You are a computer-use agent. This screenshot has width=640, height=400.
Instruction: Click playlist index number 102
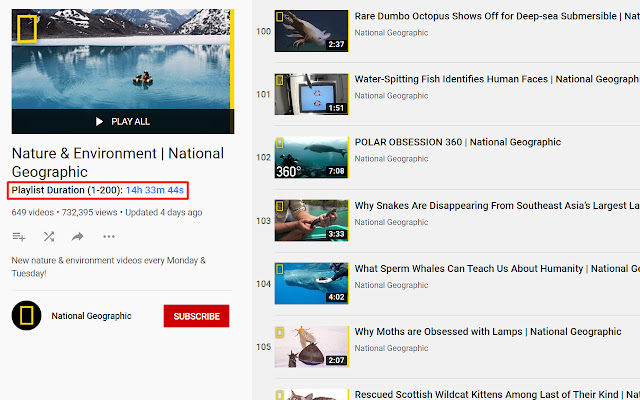tap(263, 158)
